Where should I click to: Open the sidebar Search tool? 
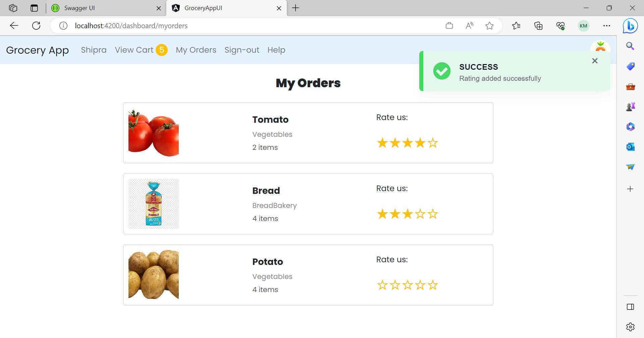pos(630,46)
